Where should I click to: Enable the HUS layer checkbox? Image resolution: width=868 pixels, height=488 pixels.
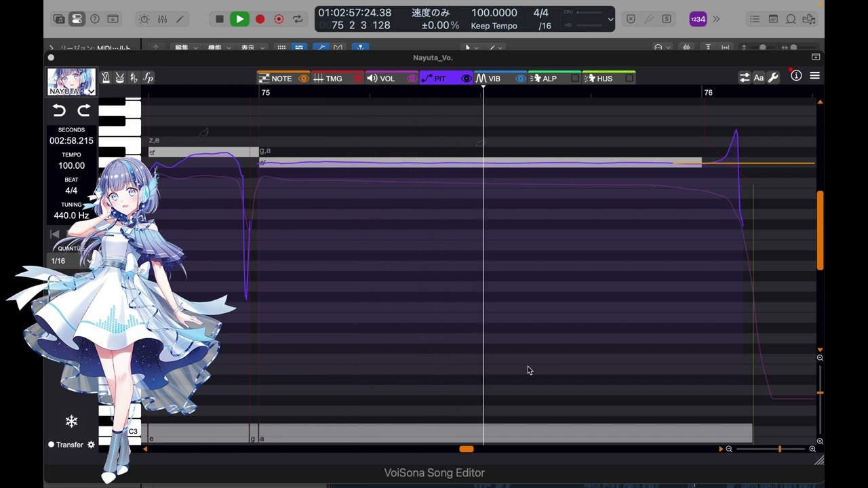point(629,79)
